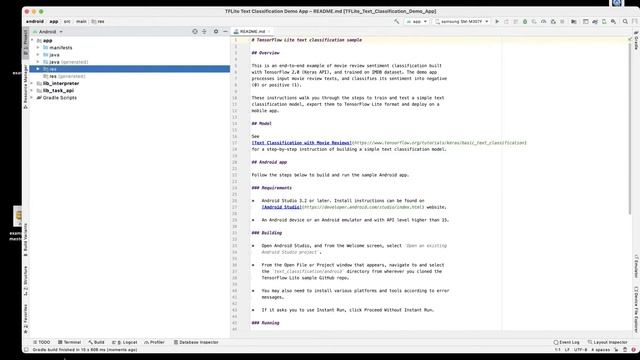Open the Samsung SM device selector dropdown

pyautogui.click(x=462, y=22)
